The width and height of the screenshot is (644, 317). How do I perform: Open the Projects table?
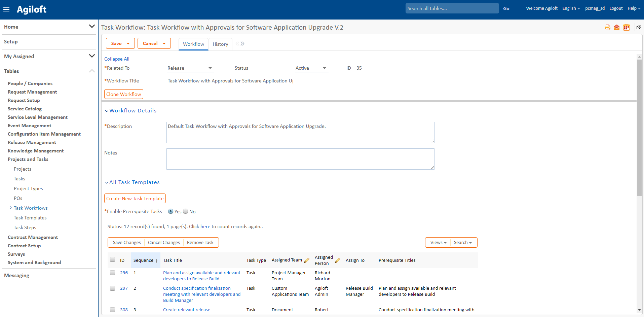point(23,169)
